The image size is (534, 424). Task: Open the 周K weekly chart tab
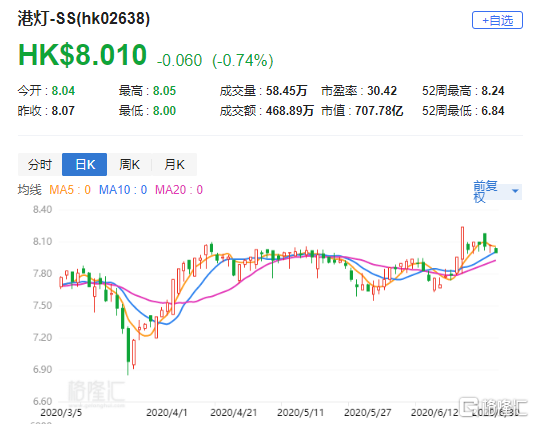129,165
